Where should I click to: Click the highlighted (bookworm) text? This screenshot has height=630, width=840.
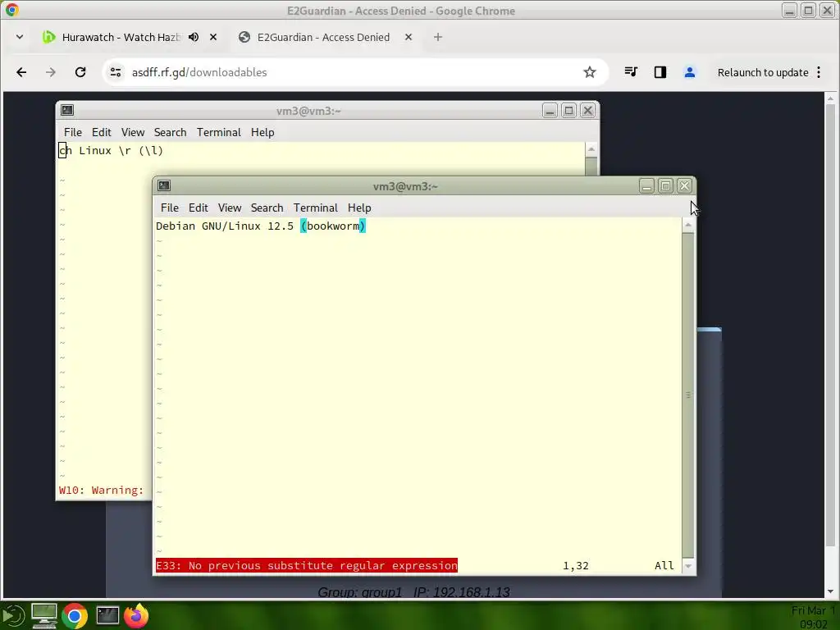pyautogui.click(x=333, y=226)
